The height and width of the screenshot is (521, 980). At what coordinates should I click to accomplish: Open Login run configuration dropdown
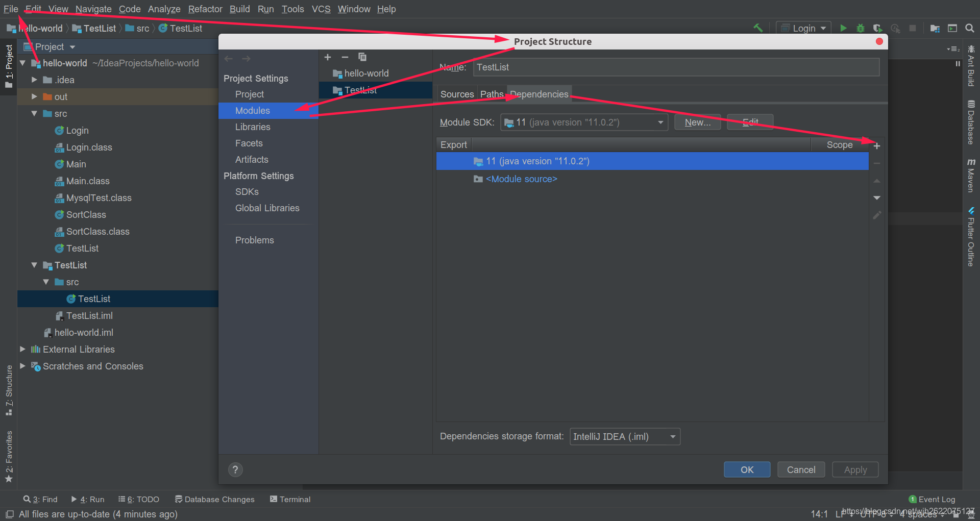pyautogui.click(x=803, y=28)
